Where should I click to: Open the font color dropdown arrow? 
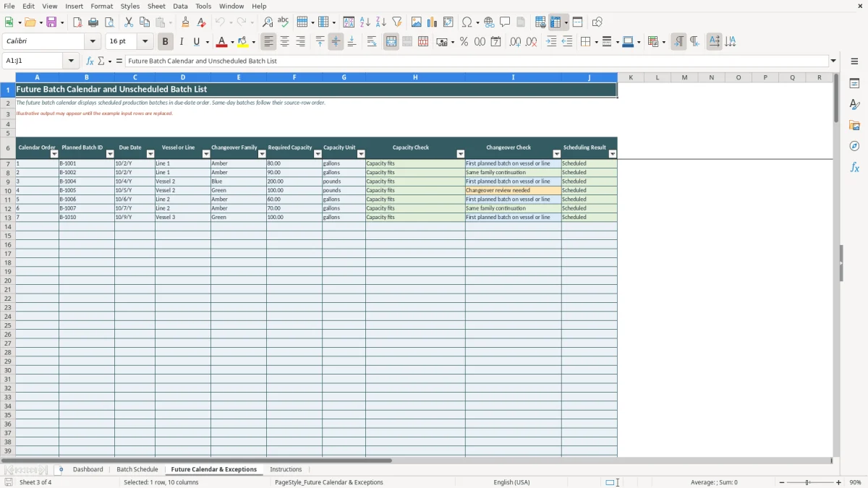232,42
